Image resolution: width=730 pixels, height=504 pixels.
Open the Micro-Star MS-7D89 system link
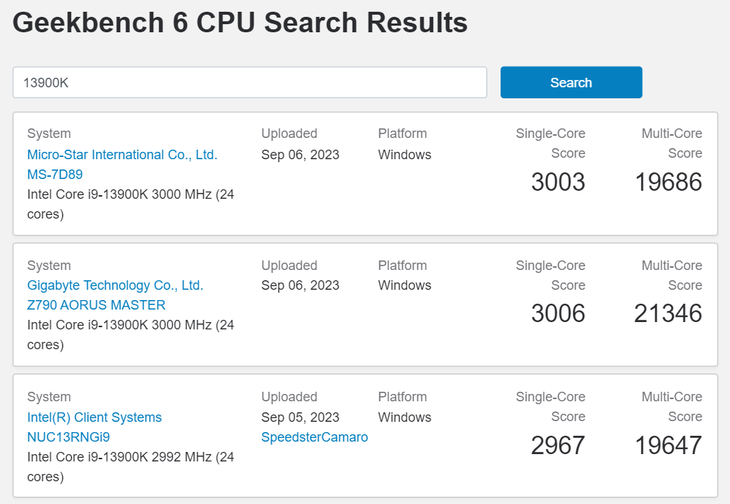point(121,164)
